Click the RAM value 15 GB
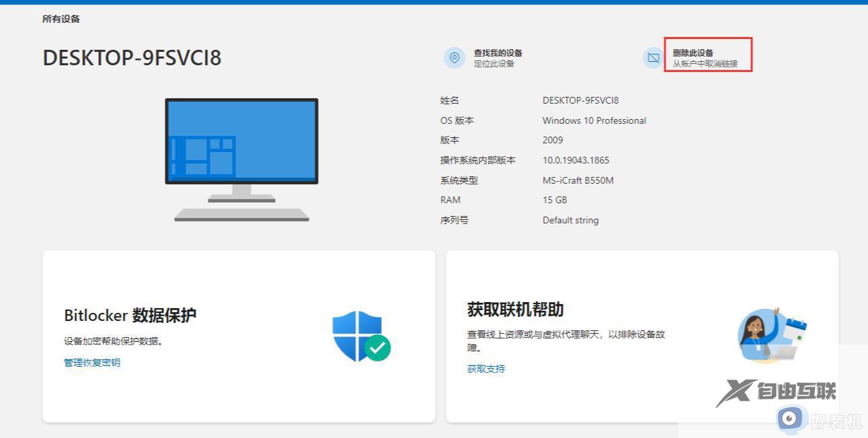Viewport: 868px width, 438px height. click(554, 200)
